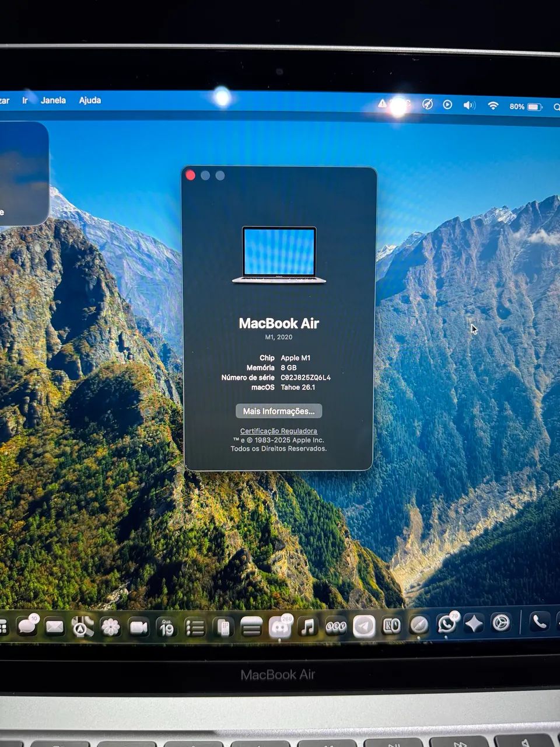The height and width of the screenshot is (747, 560).
Task: Open Spotlight search from the menu bar
Action: point(556,106)
